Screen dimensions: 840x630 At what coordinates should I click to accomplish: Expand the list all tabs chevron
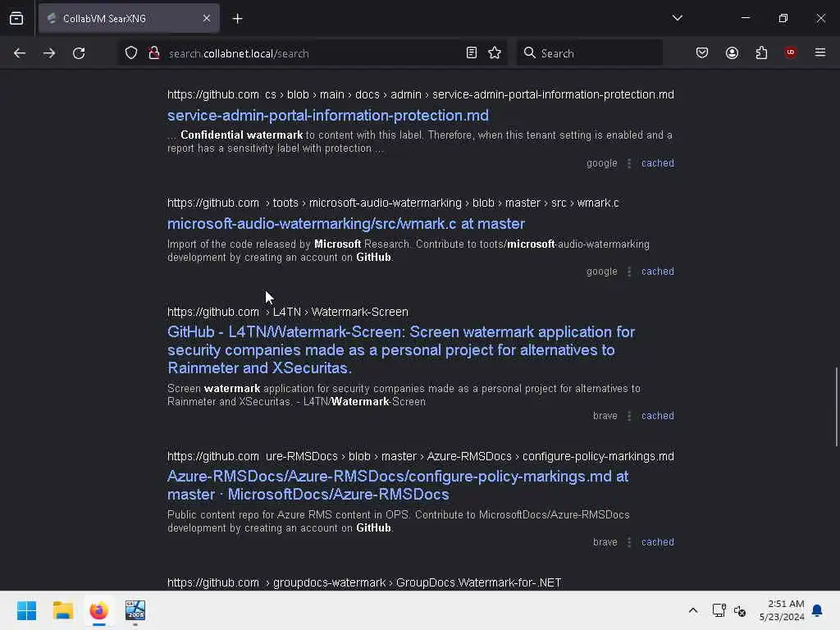click(677, 18)
